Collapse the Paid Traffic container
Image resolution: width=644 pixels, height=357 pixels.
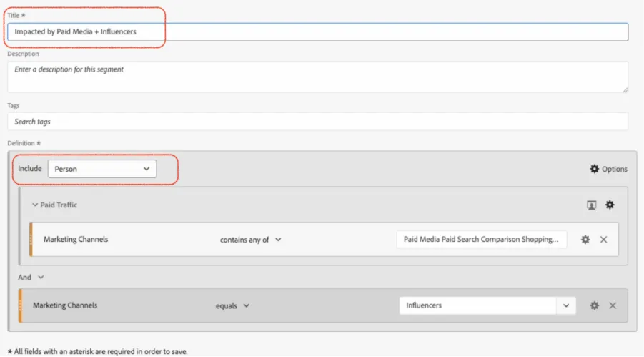click(35, 205)
